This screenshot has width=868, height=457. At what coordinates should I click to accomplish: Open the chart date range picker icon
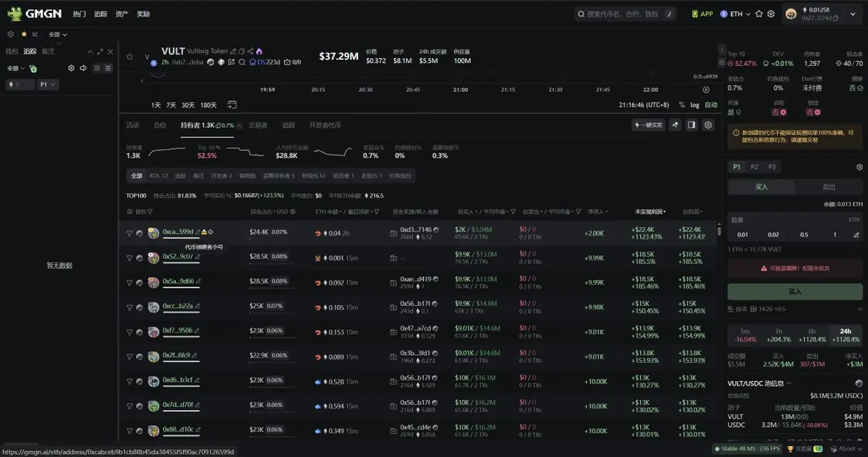pyautogui.click(x=231, y=105)
